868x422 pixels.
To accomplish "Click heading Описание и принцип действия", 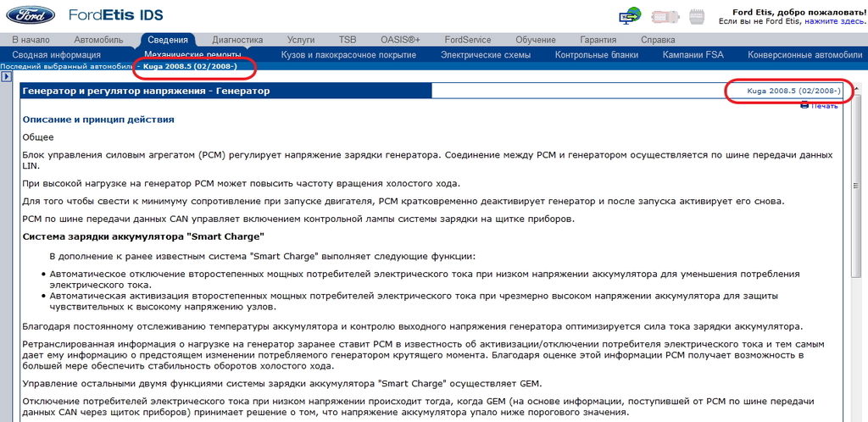I will pos(98,119).
